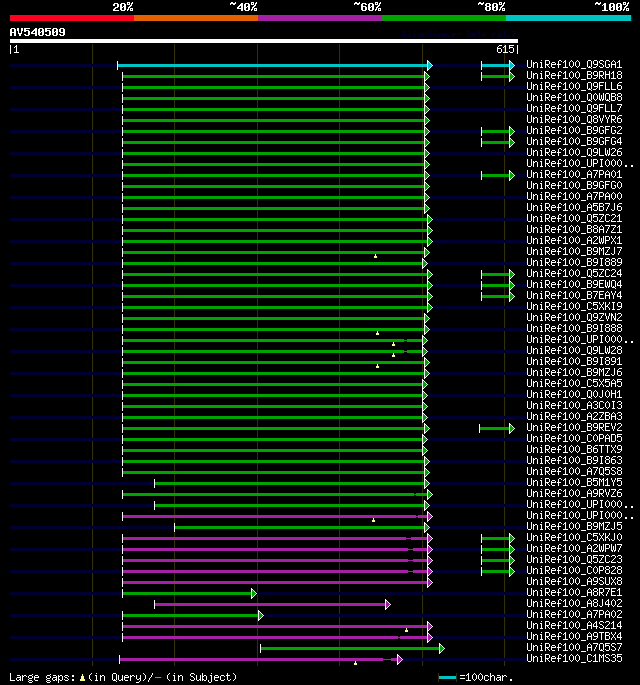Image resolution: width=640 pixels, height=685 pixels.
Task: Select the UniRef100_A7PA00 label
Action: pyautogui.click(x=574, y=197)
